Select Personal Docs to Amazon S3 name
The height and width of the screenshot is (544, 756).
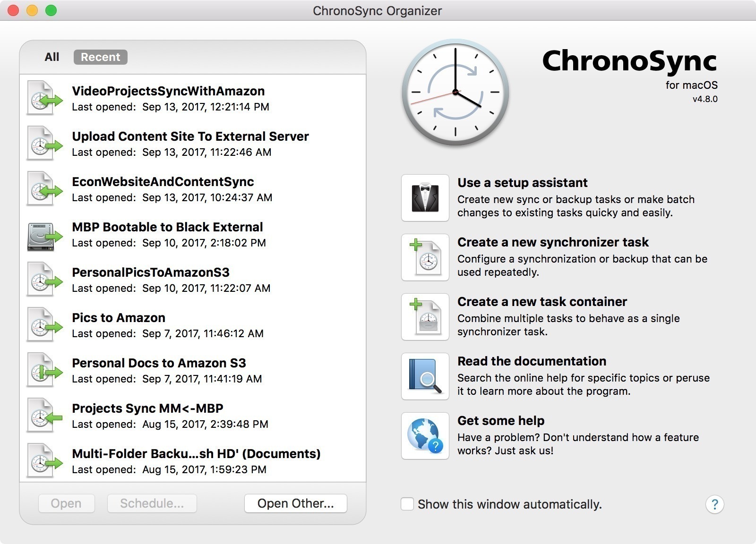pos(159,363)
